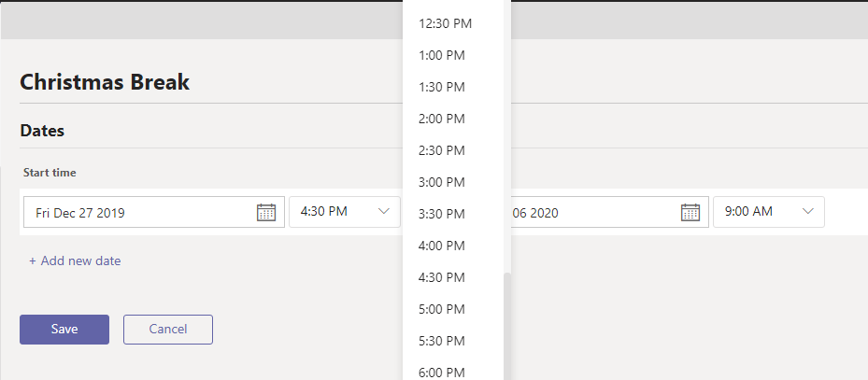Click the start date field Fri Dec 27 2019
The width and height of the screenshot is (868, 380).
[x=140, y=212]
